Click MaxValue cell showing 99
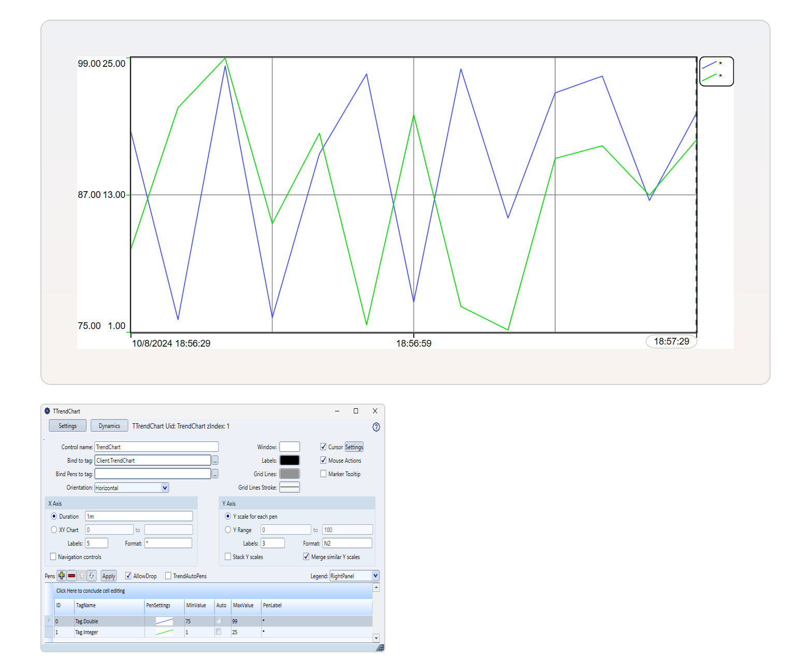The image size is (811, 672). coord(246,621)
